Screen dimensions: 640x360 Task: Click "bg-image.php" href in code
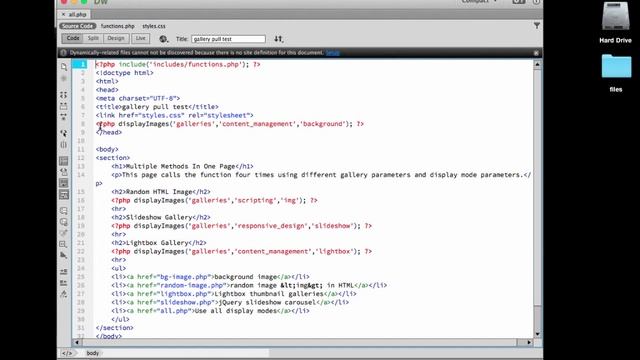183,277
